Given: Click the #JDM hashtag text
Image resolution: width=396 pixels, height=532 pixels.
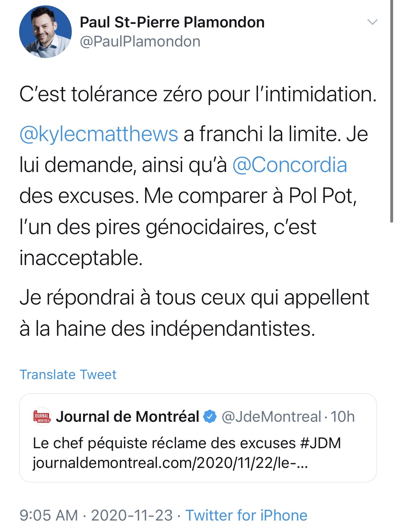Looking at the screenshot, I should 321,443.
